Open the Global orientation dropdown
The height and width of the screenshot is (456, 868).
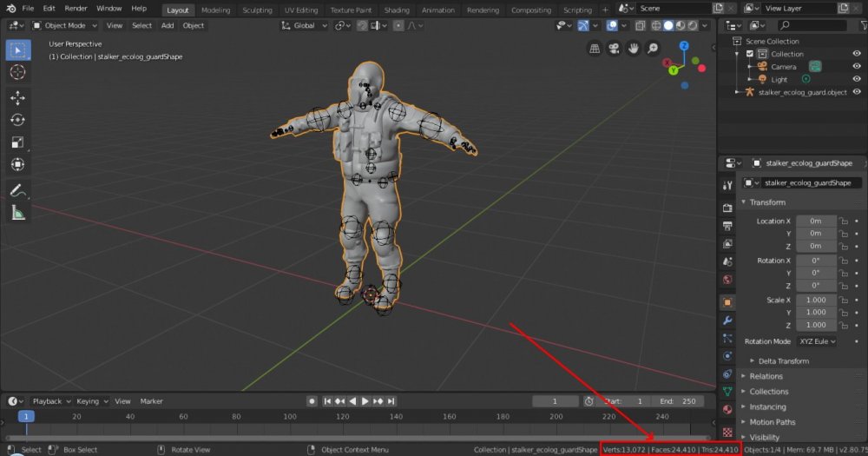[x=305, y=25]
